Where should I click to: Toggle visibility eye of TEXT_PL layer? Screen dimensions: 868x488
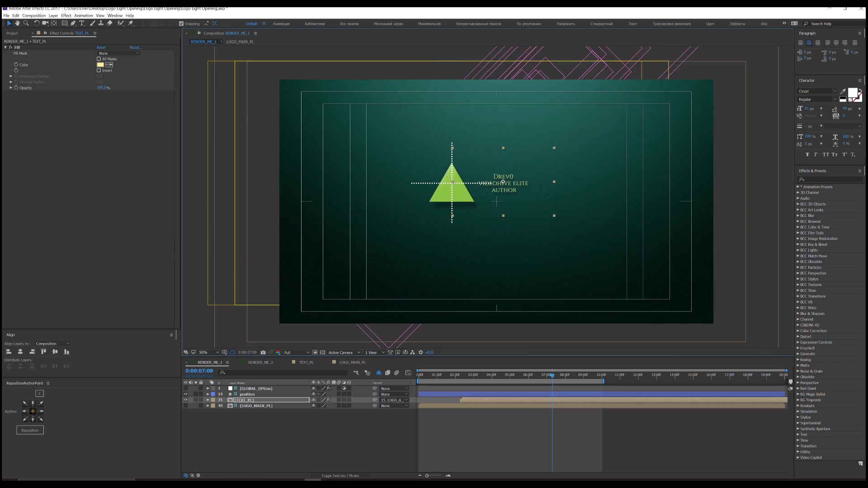tap(185, 400)
